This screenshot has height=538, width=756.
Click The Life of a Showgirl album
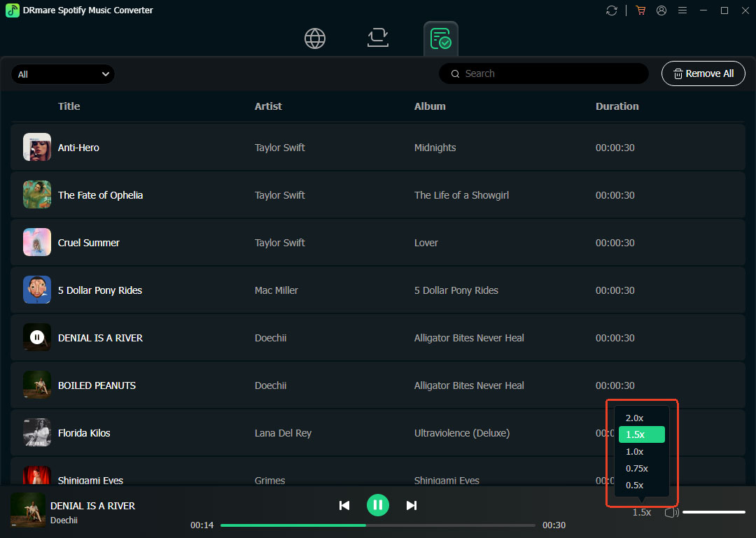(x=461, y=195)
